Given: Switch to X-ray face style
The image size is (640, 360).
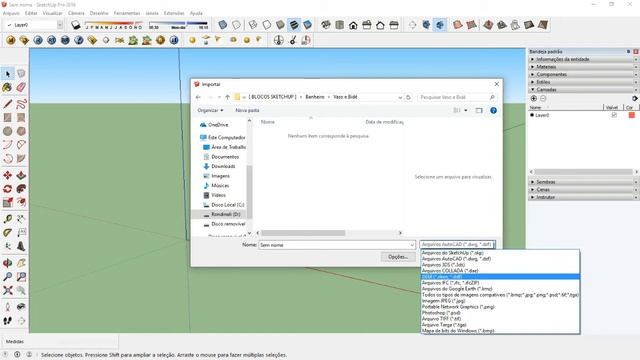Looking at the screenshot, I should point(222,25).
